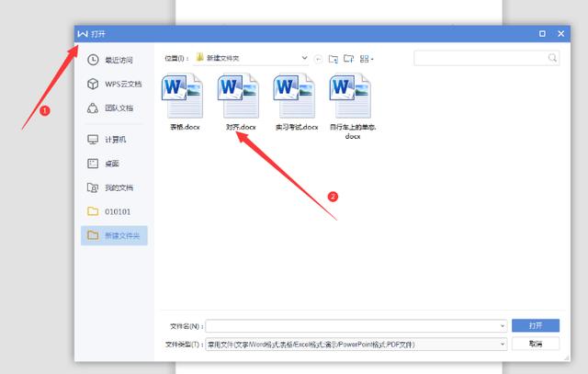Open 团队文档 team documents
The width and height of the screenshot is (588, 374).
(x=110, y=108)
